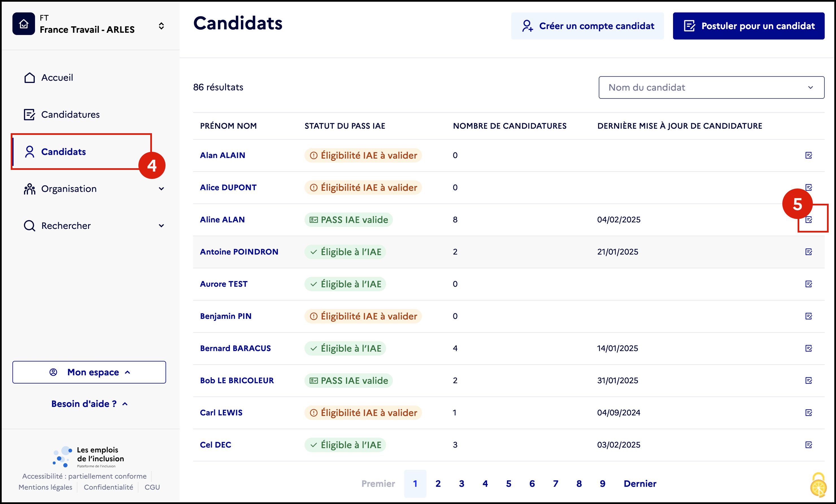Image resolution: width=836 pixels, height=504 pixels.
Task: Go to results page 9
Action: pyautogui.click(x=603, y=484)
